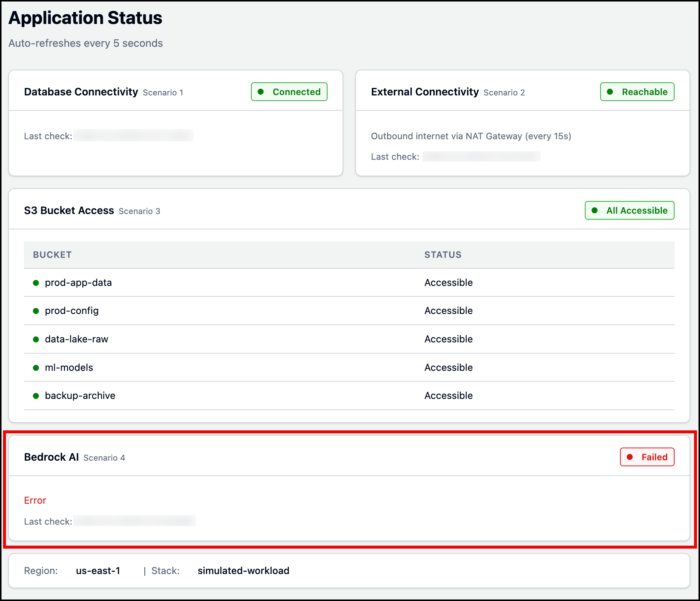Click the us-east-1 region value
This screenshot has height=601, width=700.
pyautogui.click(x=98, y=571)
